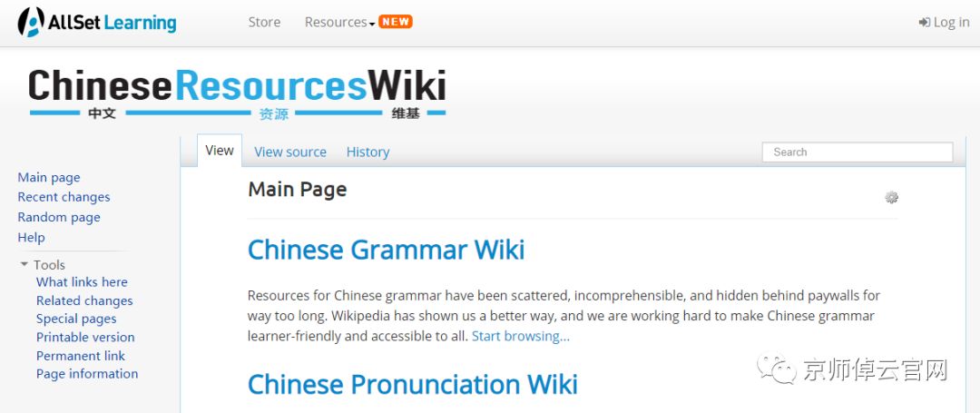Open Printable version

tap(85, 337)
